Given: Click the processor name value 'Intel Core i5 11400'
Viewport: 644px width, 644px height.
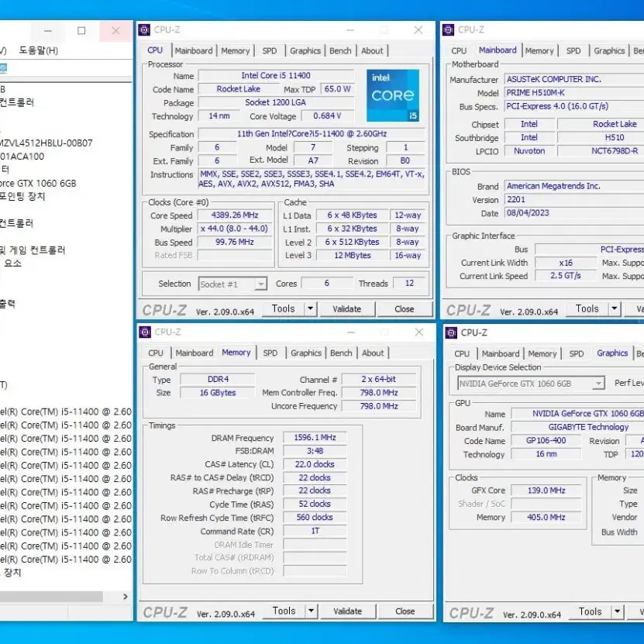Looking at the screenshot, I should coord(276,76).
